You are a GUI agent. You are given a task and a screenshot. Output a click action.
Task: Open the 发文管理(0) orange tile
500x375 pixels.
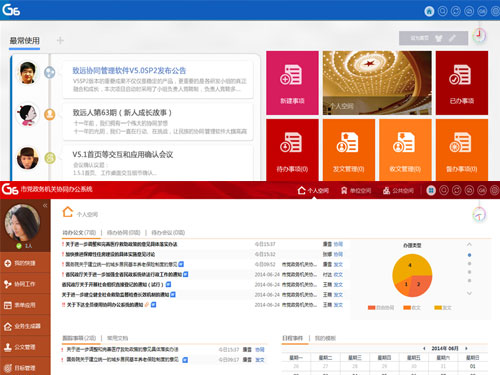[349, 150]
